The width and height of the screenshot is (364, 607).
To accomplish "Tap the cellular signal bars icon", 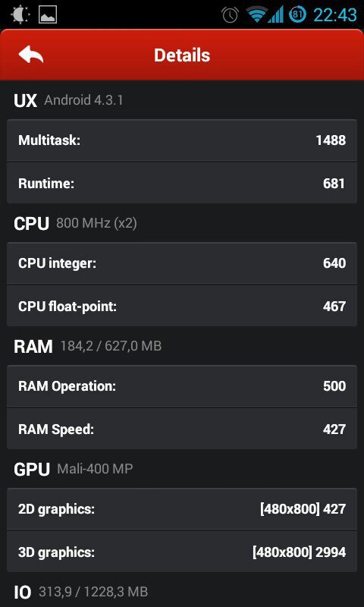I will [276, 14].
